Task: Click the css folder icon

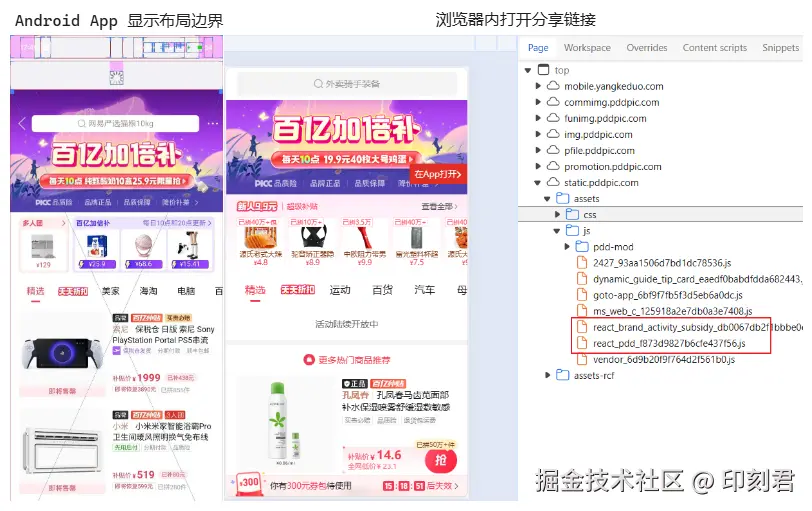Action: (572, 214)
